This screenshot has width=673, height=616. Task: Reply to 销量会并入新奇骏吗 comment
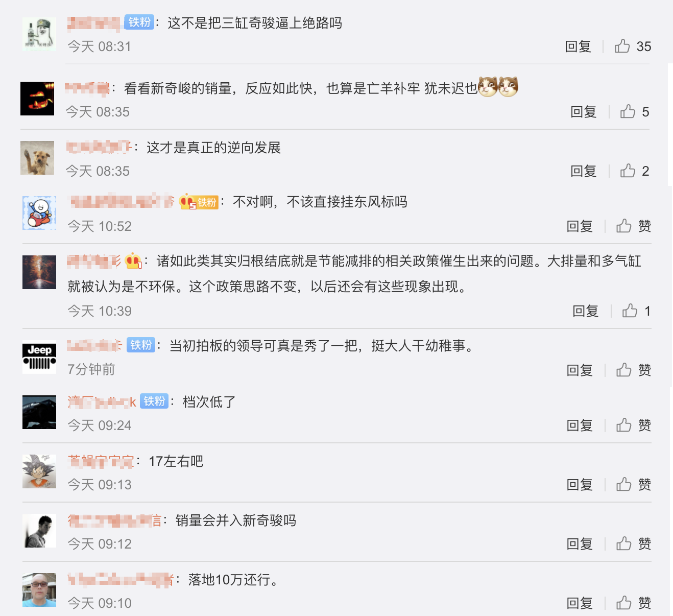point(580,544)
